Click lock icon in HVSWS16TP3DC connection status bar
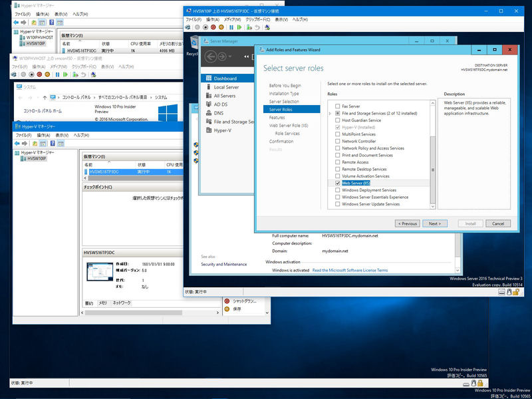 [x=516, y=292]
